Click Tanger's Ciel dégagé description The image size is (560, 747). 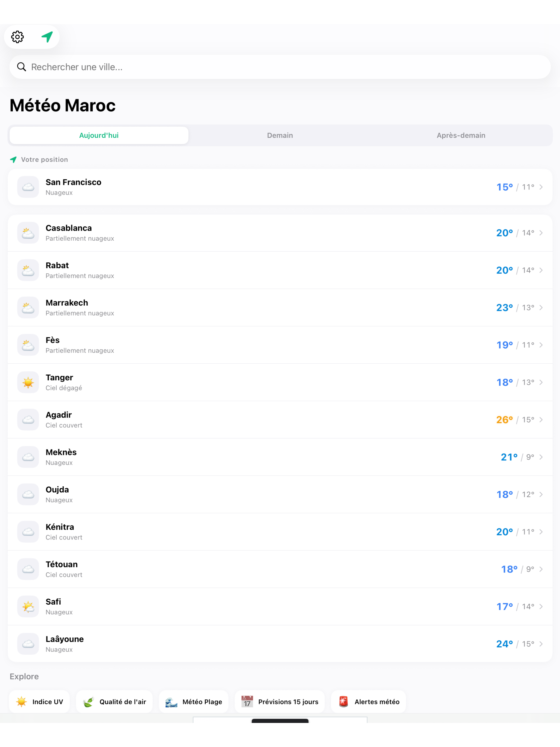[x=64, y=388]
